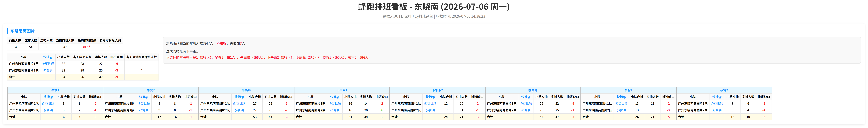
Task: Click the 当天应上人数 column header
Action: coord(82,57)
